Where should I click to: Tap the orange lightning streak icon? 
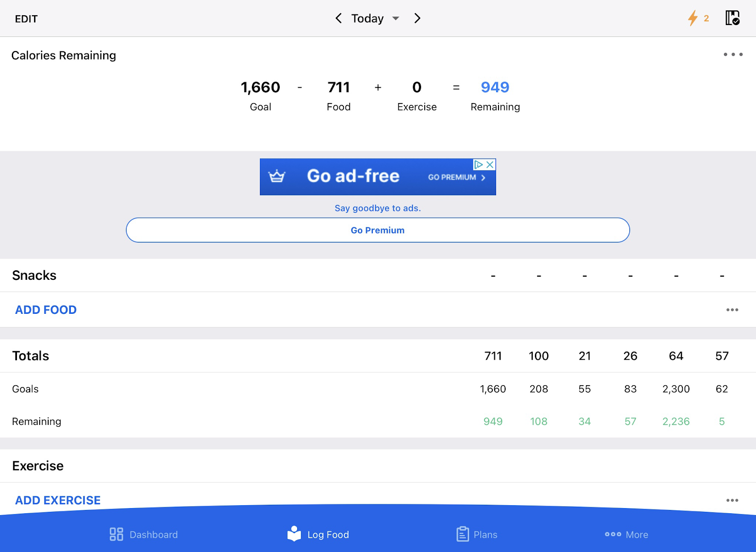click(693, 18)
